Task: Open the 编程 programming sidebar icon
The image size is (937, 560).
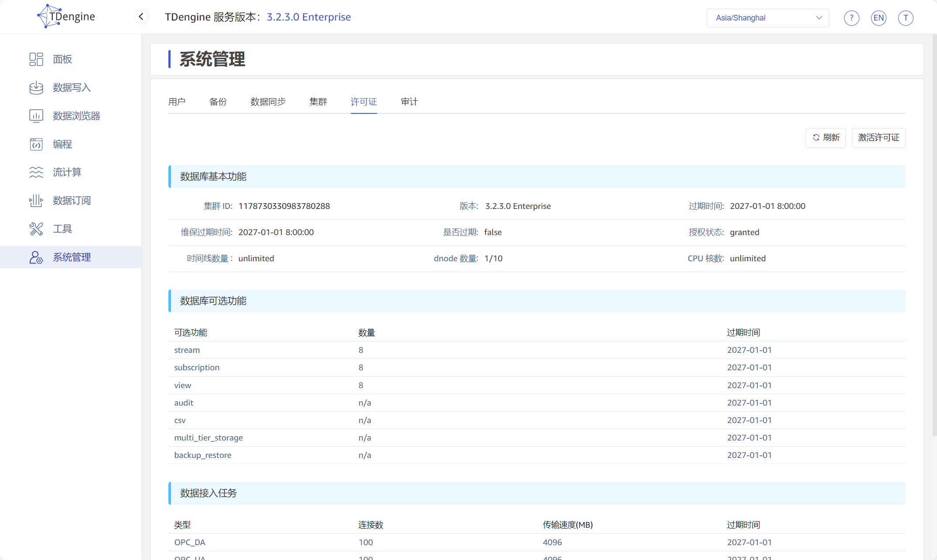Action: (36, 144)
